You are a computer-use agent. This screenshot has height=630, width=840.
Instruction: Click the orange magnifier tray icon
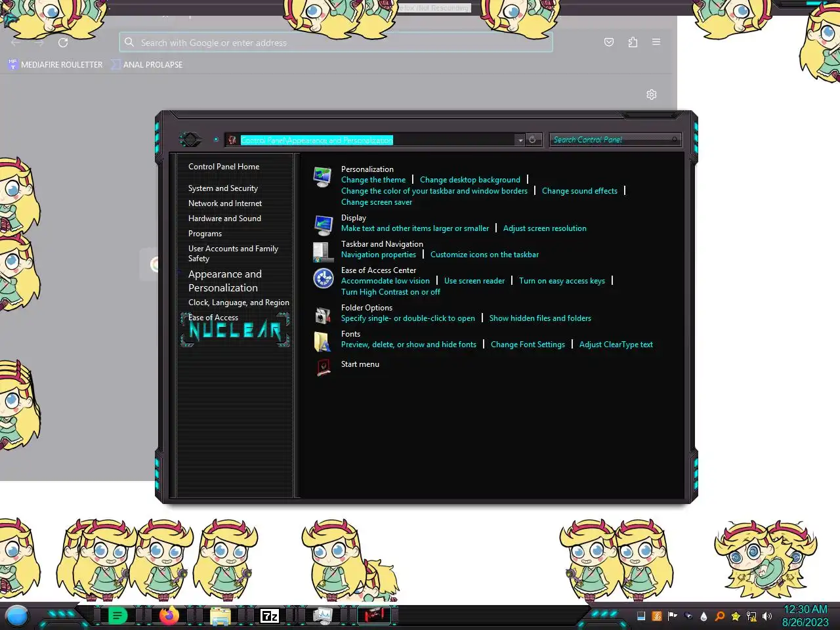[720, 616]
